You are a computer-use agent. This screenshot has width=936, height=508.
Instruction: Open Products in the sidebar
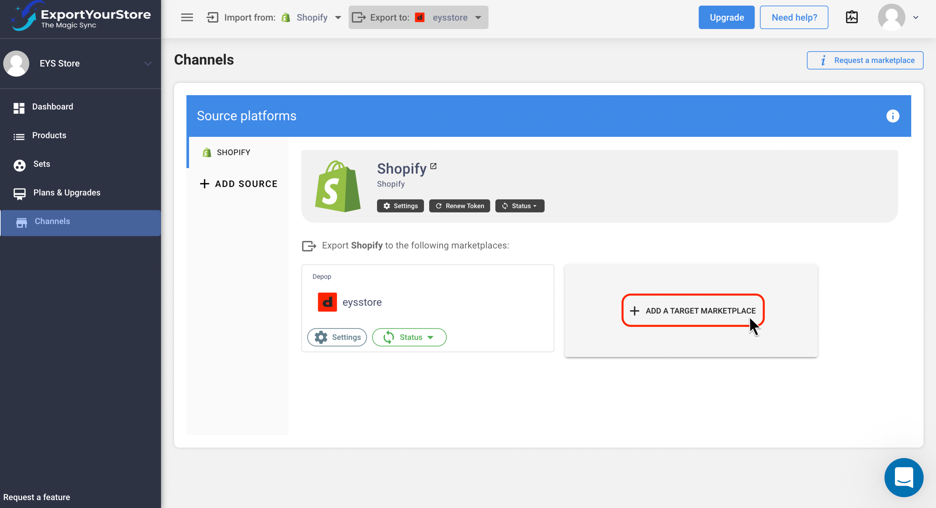tap(81, 136)
